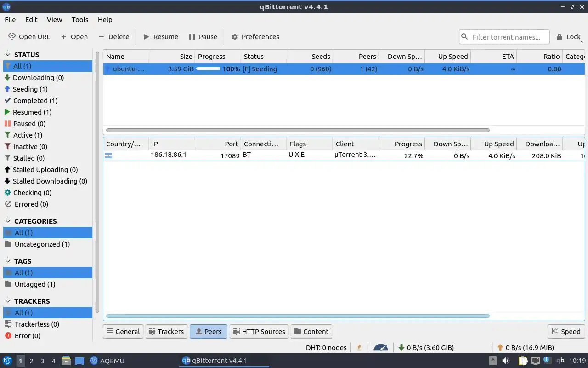Open the Help menu
Screen dimensions: 588x368
(105, 20)
